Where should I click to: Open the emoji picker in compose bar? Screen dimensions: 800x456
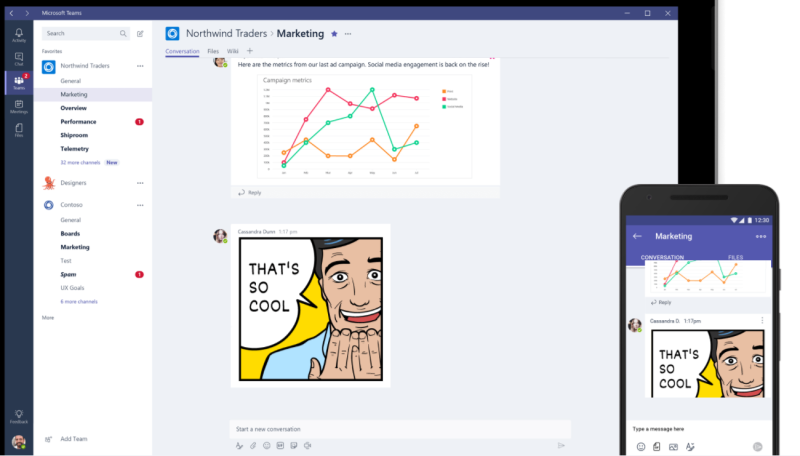tap(266, 445)
